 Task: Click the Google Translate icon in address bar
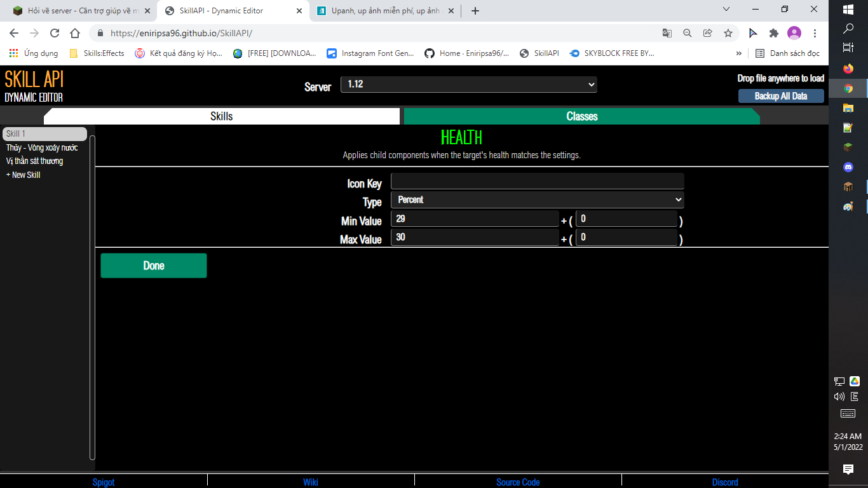pyautogui.click(x=667, y=33)
